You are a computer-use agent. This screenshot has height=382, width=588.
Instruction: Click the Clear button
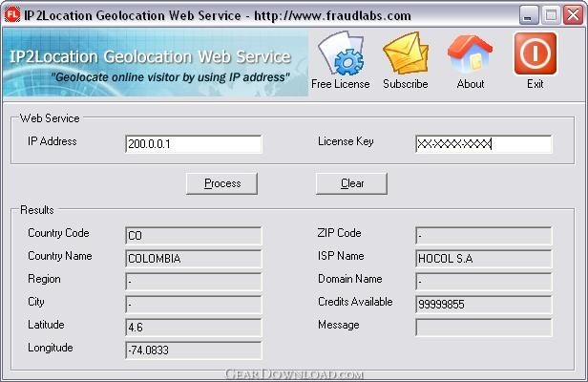click(351, 183)
